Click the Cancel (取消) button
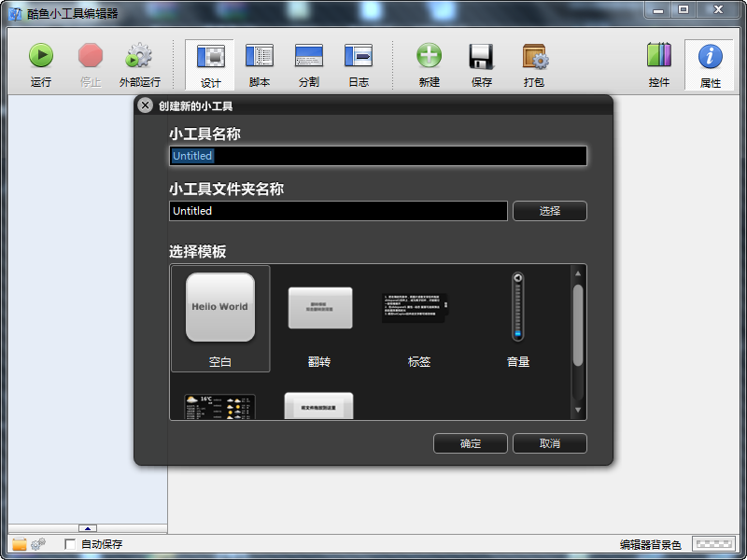The image size is (747, 560). pyautogui.click(x=550, y=443)
